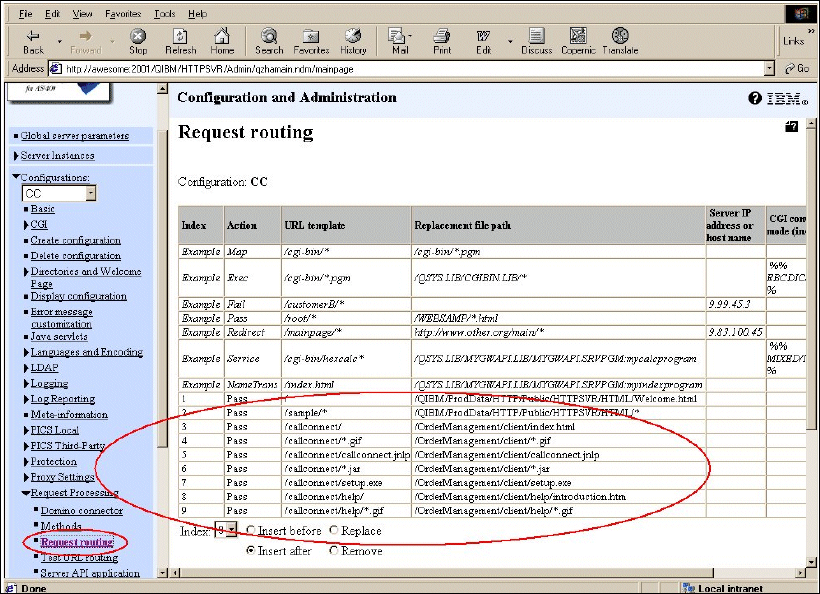Open the address bar dropdown arrow
Viewport: 820px width, 594px height.
click(x=769, y=68)
